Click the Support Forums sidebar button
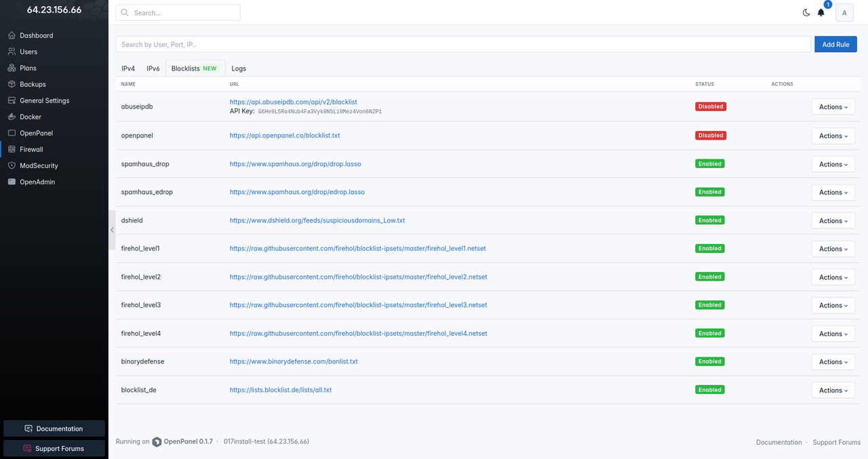This screenshot has width=868, height=459. 54,448
